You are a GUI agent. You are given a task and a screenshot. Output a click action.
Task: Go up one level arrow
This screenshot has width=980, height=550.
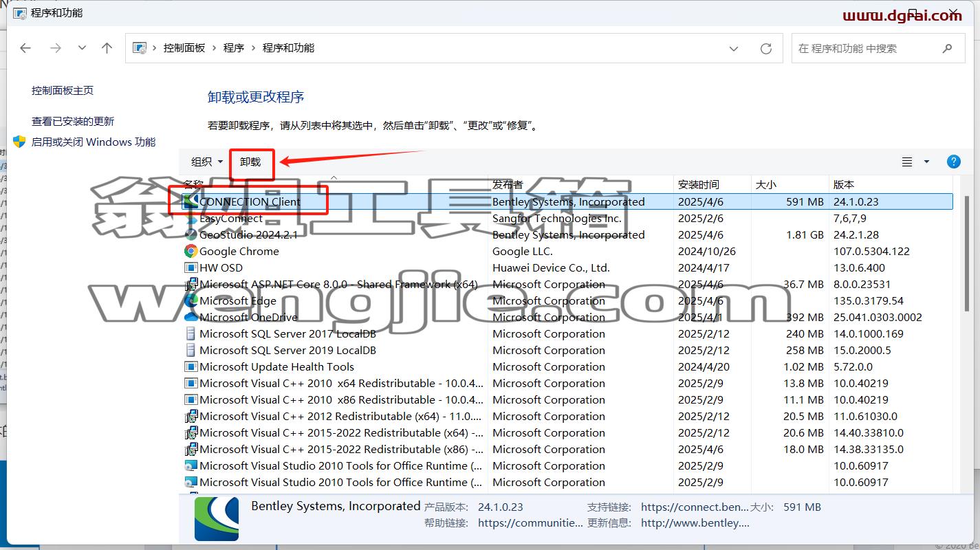click(107, 48)
